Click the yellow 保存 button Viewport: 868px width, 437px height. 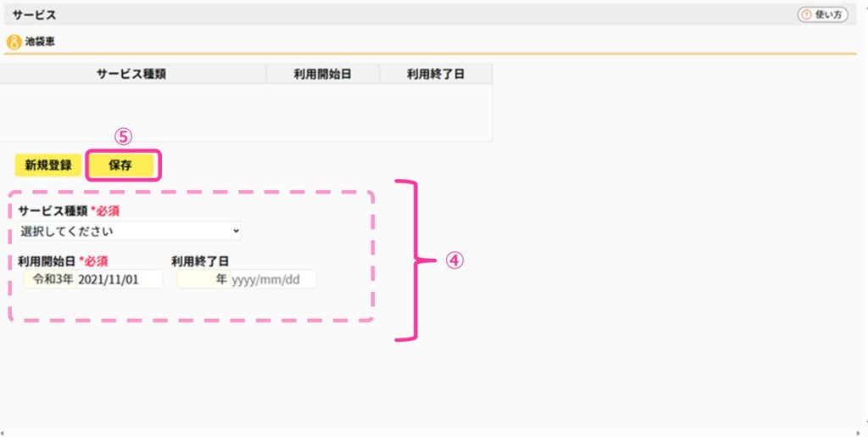pos(120,165)
